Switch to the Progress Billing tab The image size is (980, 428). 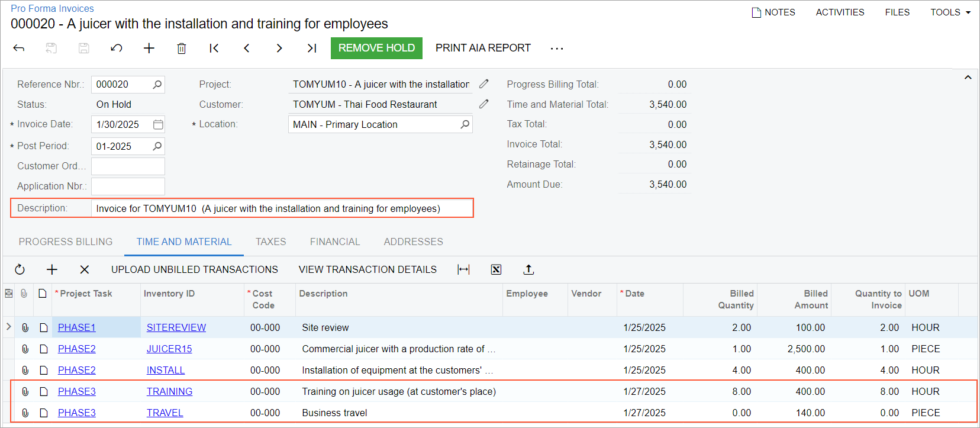pyautogui.click(x=66, y=242)
